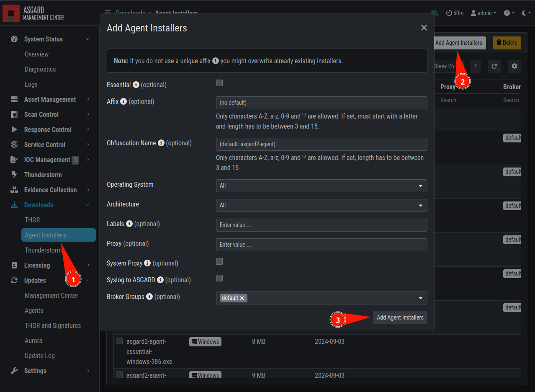Screen dimensions: 535x392
Task: Click the Obfuscation Name info icon
Action: pos(161,143)
